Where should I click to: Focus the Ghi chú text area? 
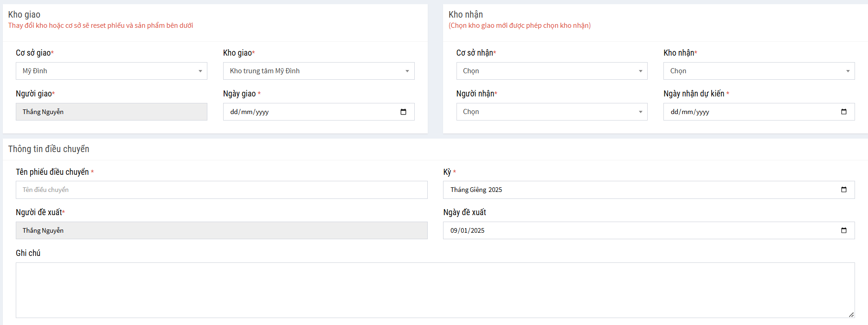435,290
